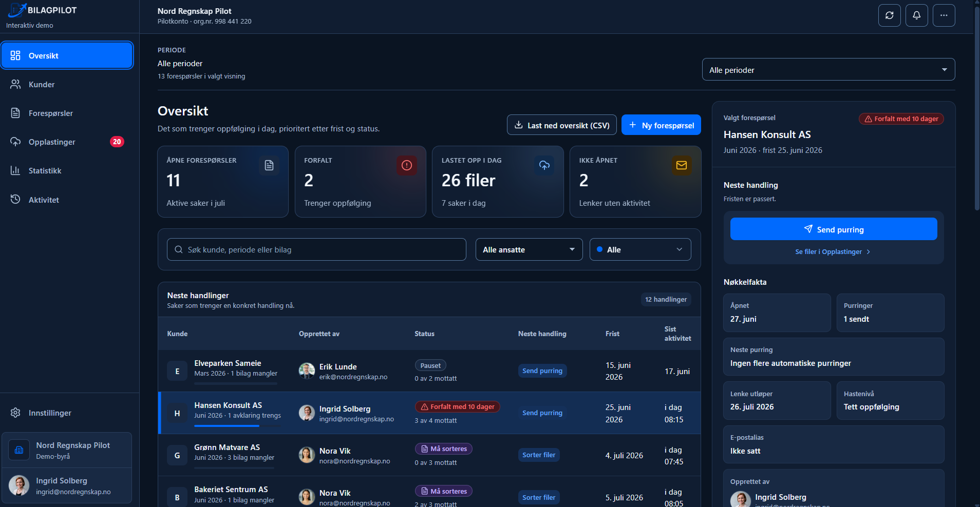Open the notifications bell

point(916,15)
